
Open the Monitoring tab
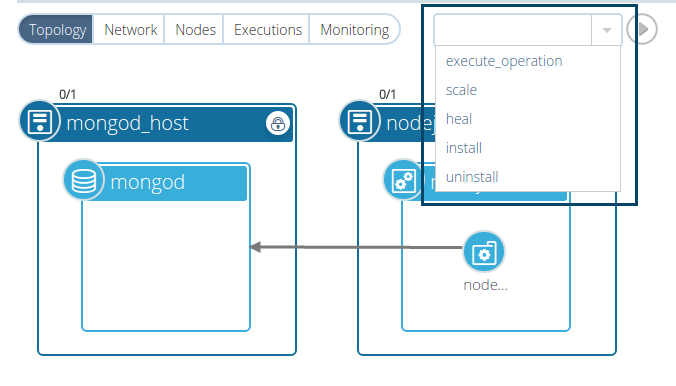(x=354, y=30)
